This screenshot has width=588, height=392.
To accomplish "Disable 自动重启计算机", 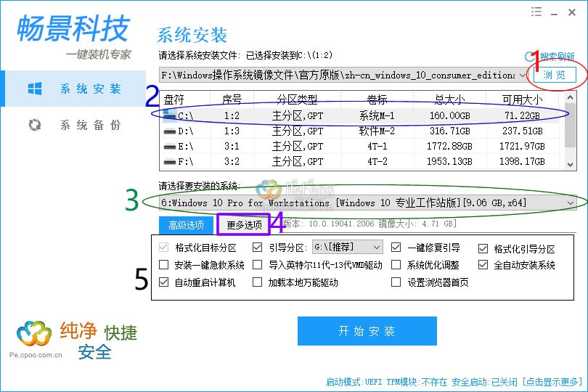I will click(x=163, y=282).
